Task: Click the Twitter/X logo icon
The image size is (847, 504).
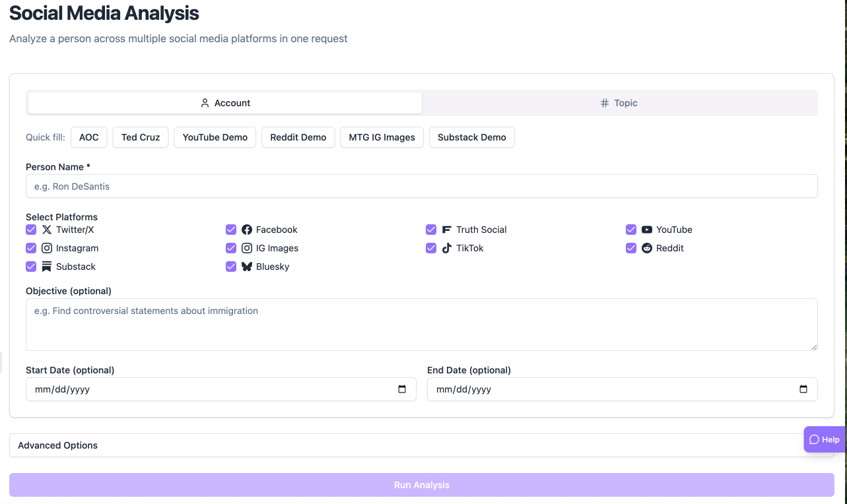Action: (47, 230)
